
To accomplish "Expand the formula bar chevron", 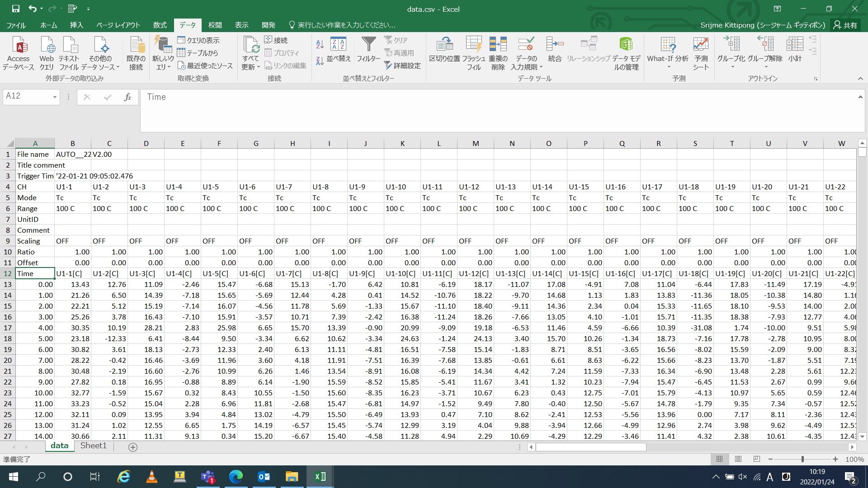I will [860, 97].
